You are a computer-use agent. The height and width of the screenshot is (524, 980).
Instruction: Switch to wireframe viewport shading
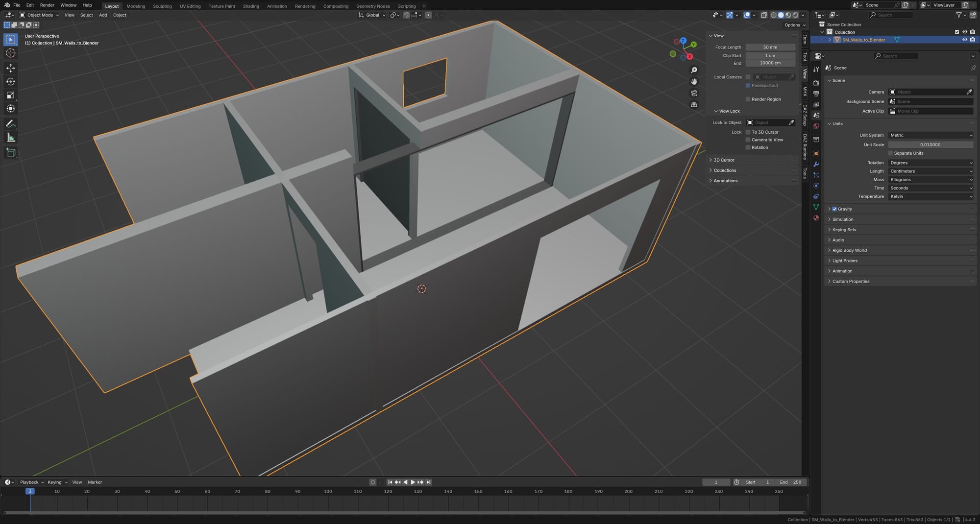(774, 15)
